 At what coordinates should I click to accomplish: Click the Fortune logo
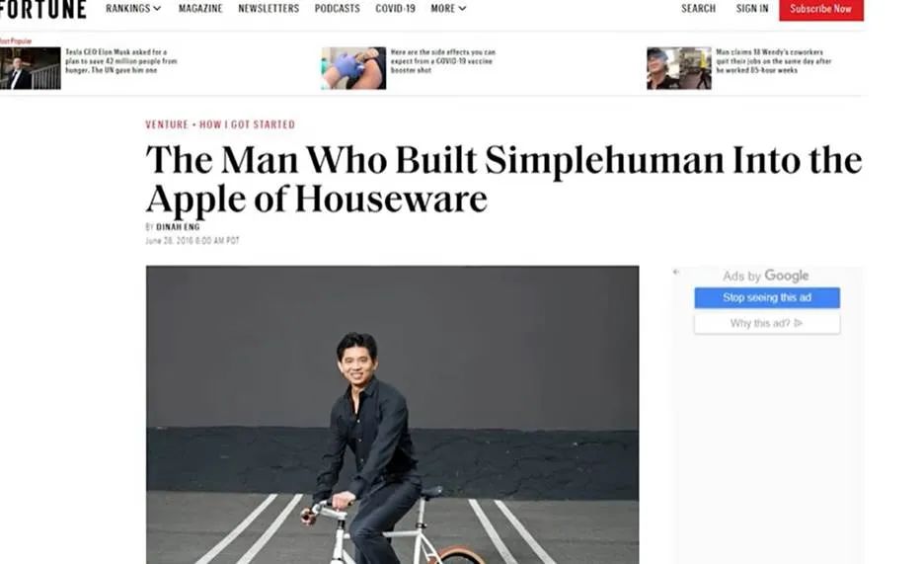[43, 9]
